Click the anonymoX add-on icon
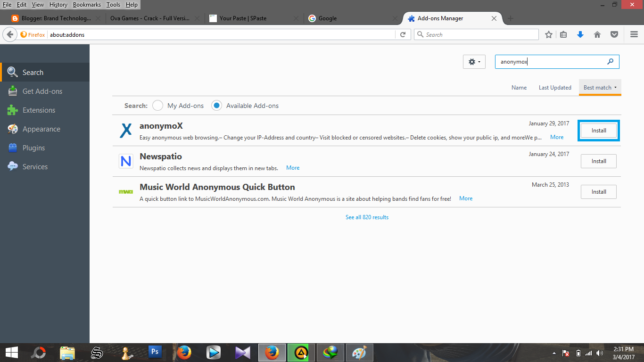644x362 pixels. 126,130
